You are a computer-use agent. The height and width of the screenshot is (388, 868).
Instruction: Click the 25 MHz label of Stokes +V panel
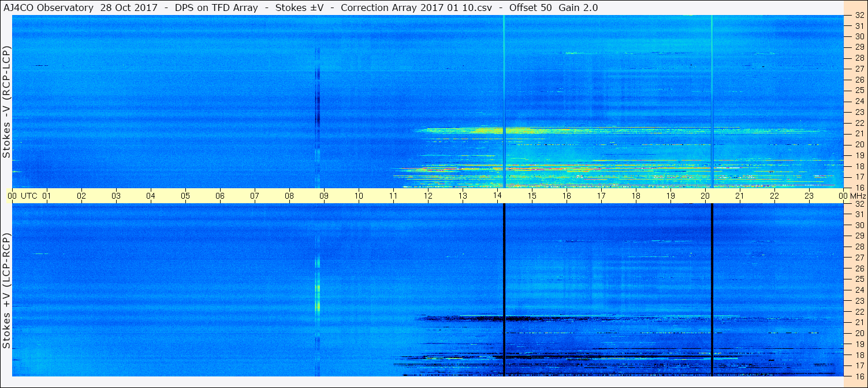pyautogui.click(x=859, y=279)
